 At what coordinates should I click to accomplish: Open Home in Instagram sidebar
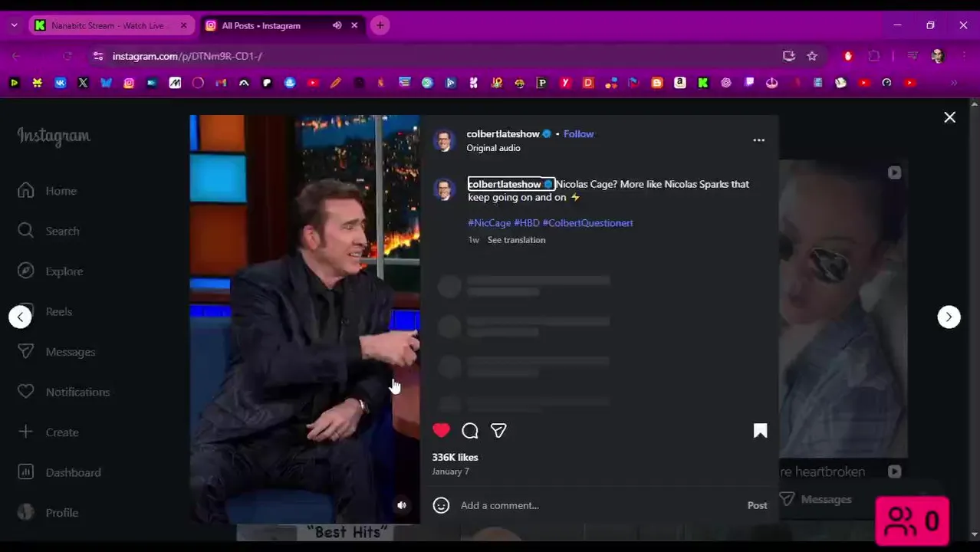48,191
